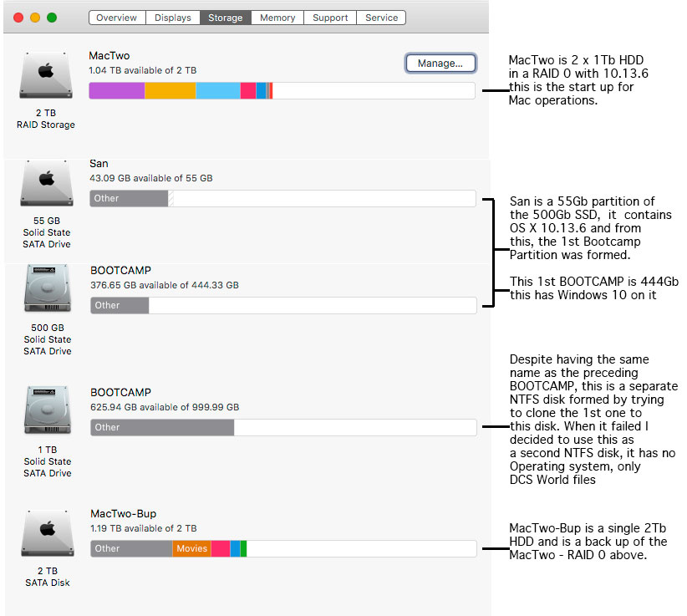Viewport: 687px width, 616px height.
Task: Click the '500 GB Solid State SATA Drive' label
Action: tap(48, 339)
